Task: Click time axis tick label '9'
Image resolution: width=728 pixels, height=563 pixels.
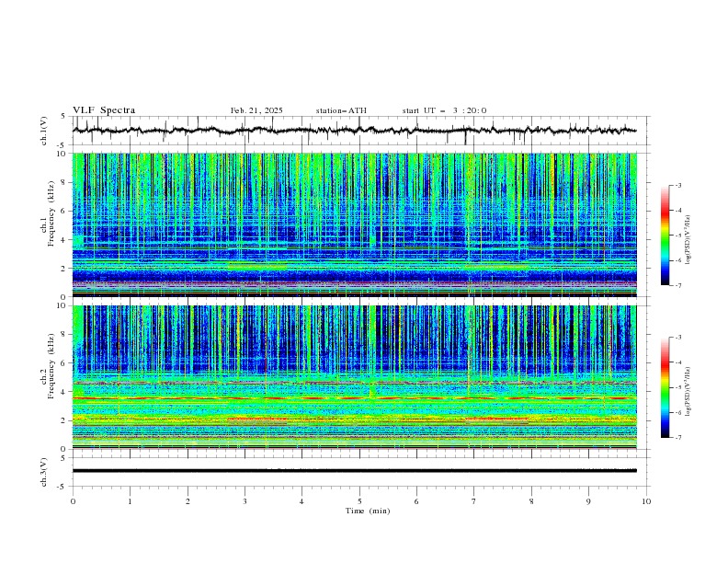Action: coord(588,501)
